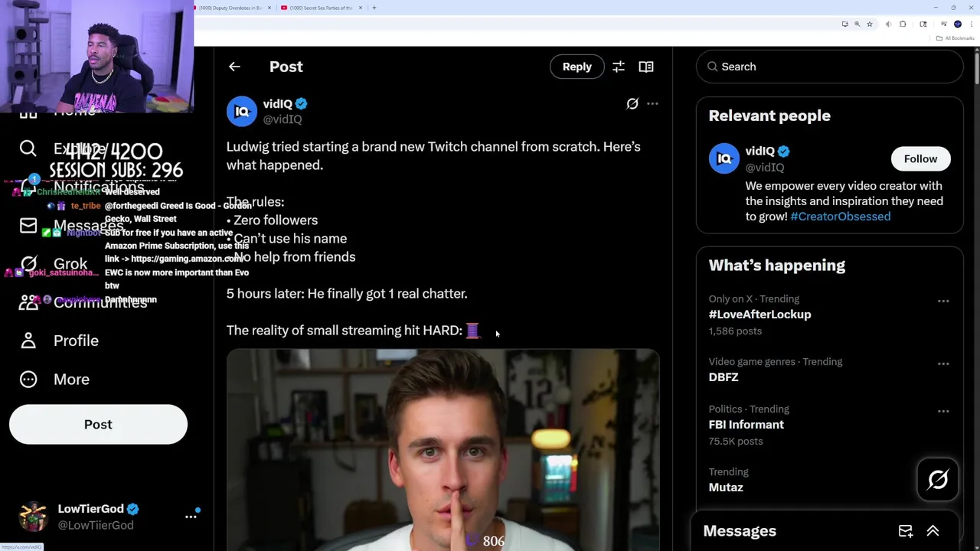Close the Secret Sex Parties browser tab
Viewport: 980px width, 551px height.
(361, 8)
